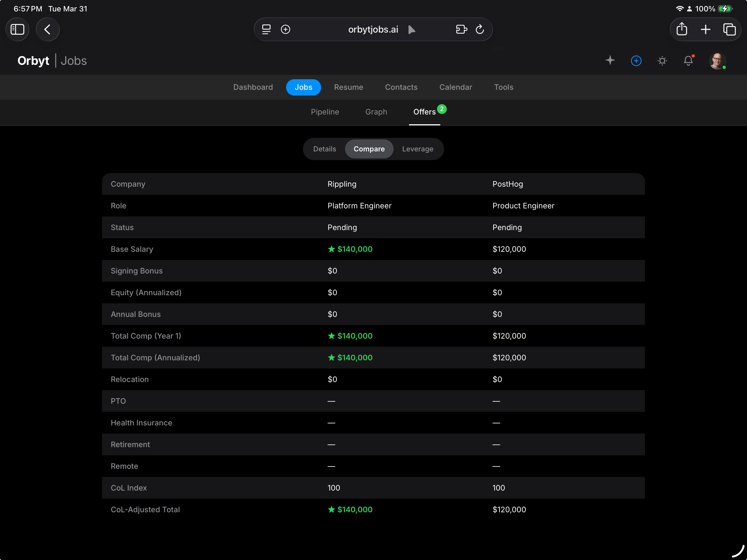Navigate back with the back arrow

point(48,29)
